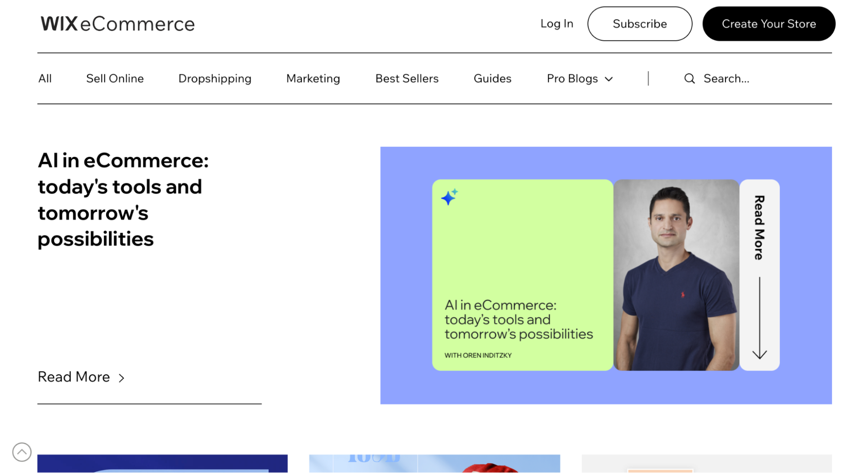Click the Create Your Store button

769,24
